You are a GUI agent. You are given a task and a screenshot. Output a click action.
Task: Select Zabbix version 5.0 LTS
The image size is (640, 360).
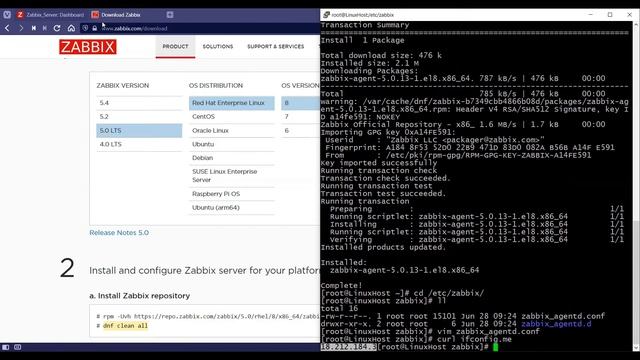pos(139,131)
